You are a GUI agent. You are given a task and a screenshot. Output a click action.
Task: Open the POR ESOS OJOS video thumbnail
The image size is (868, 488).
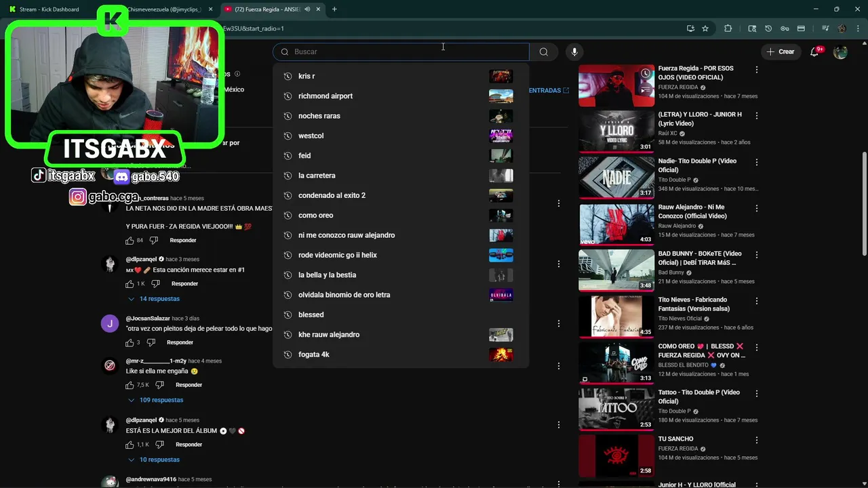pyautogui.click(x=616, y=85)
